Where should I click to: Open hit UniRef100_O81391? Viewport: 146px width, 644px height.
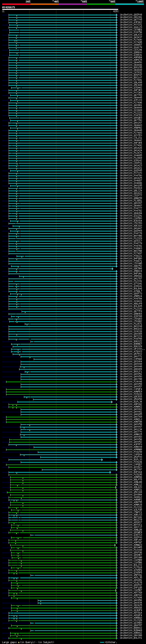click(131, 17)
